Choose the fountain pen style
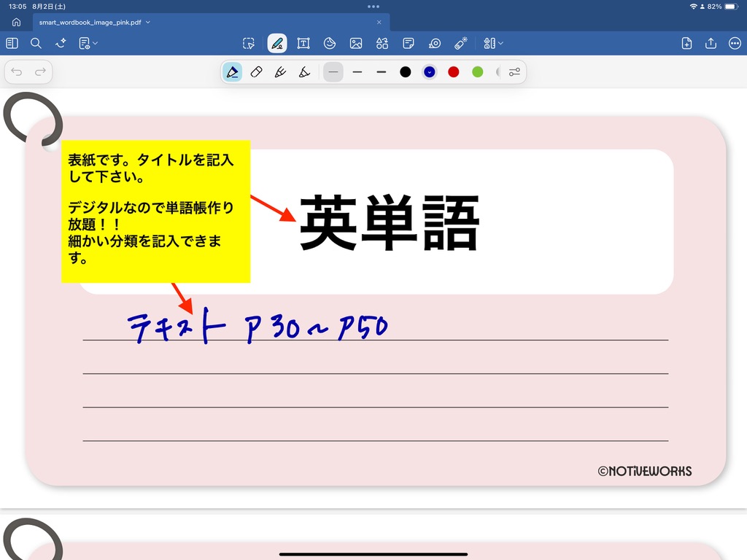 pyautogui.click(x=233, y=72)
